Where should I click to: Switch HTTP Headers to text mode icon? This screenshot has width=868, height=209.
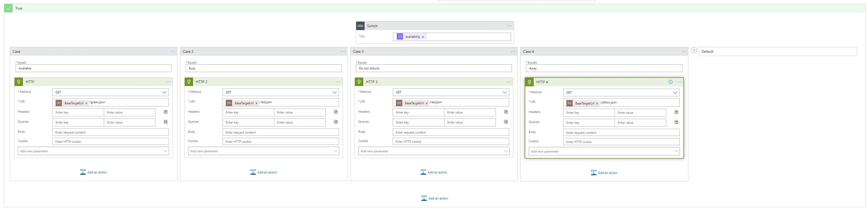pyautogui.click(x=165, y=112)
